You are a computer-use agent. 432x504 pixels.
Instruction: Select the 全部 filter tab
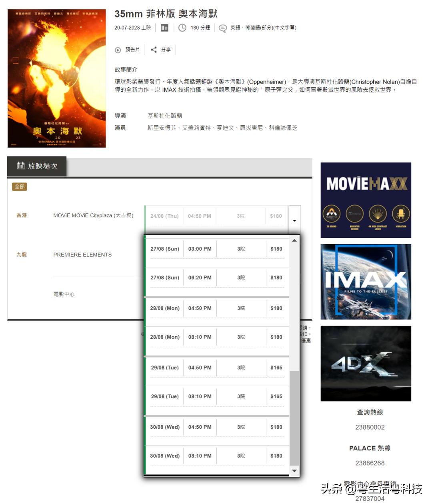tap(20, 187)
